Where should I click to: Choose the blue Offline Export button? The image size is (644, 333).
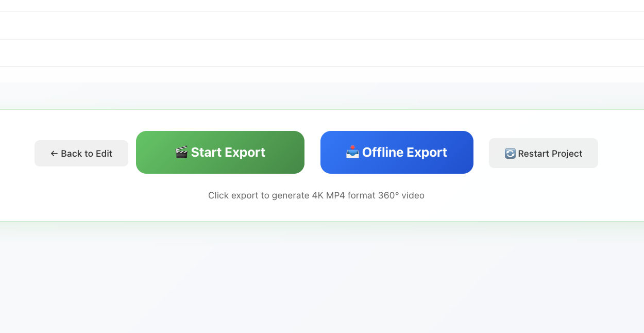coord(397,152)
